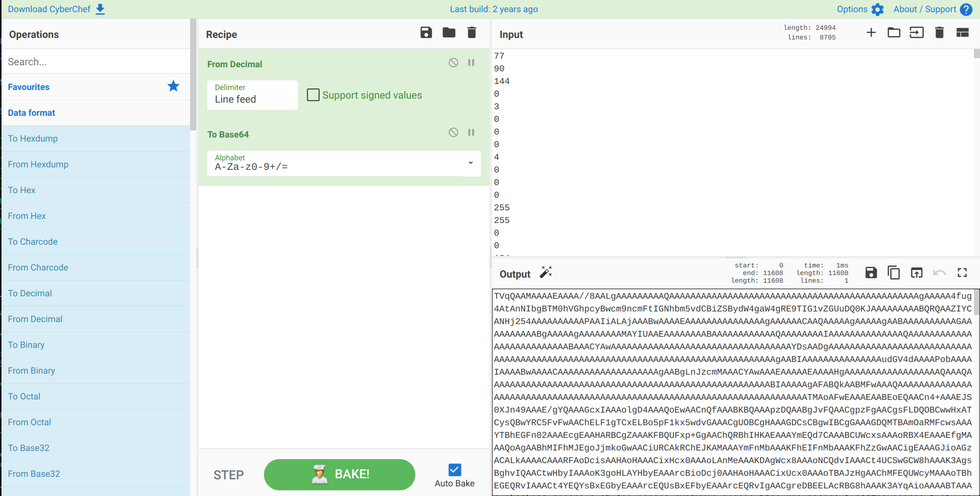The width and height of the screenshot is (980, 496).
Task: Select the To Octal operation
Action: tap(96, 396)
